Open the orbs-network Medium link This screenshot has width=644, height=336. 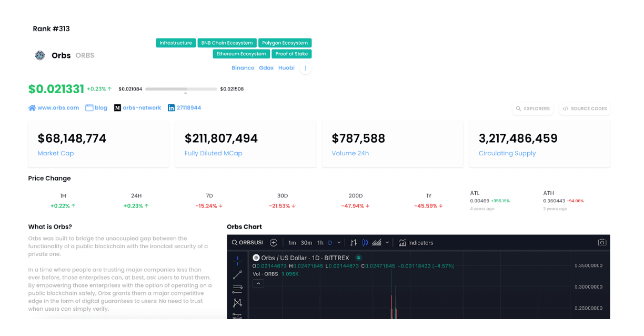tap(142, 108)
